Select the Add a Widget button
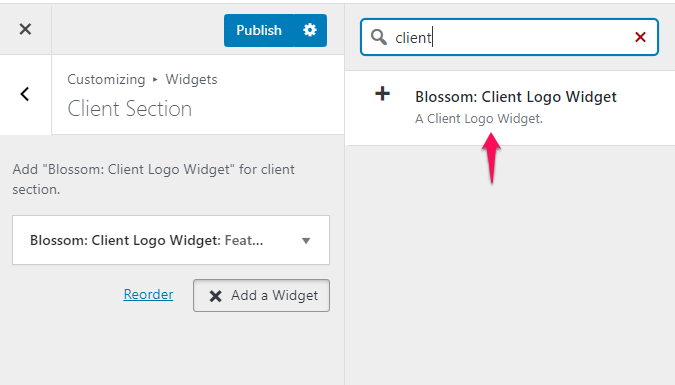 click(261, 295)
